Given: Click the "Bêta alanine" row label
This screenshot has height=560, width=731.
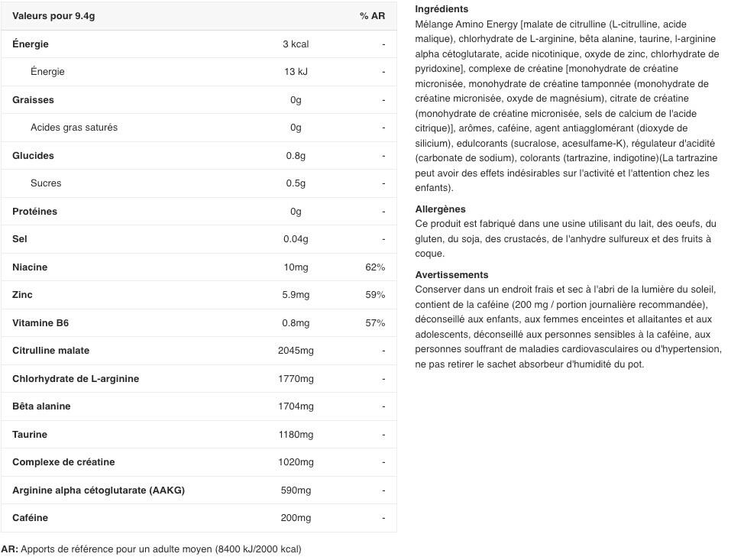Looking at the screenshot, I should (x=41, y=406).
